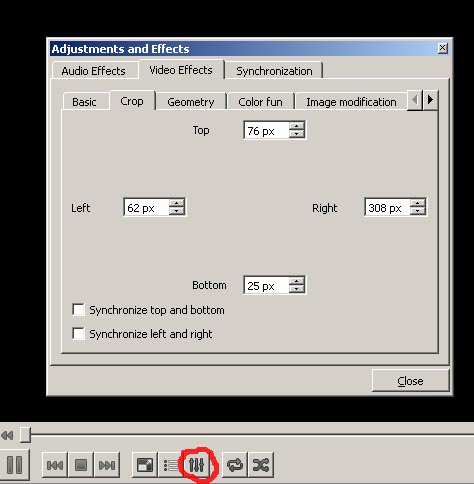Select the Color fun tab
474x484 pixels.
click(260, 102)
